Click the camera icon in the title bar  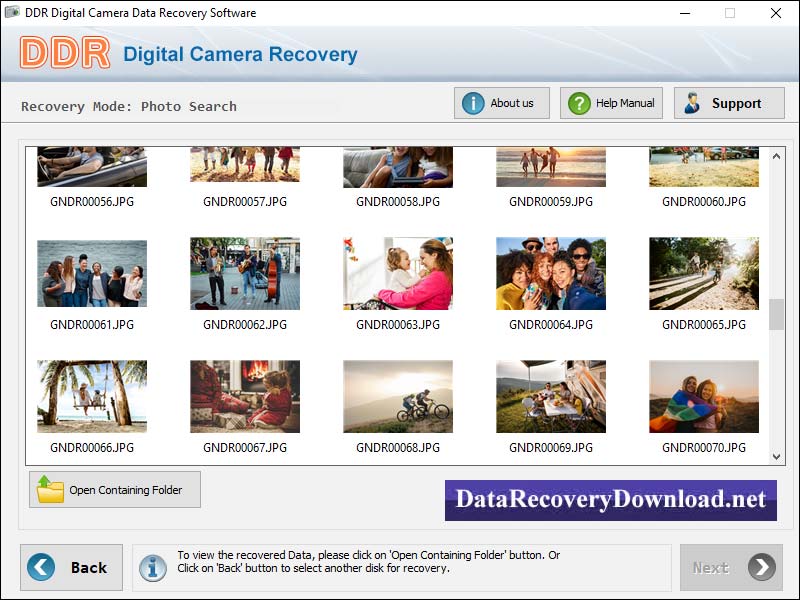10,13
